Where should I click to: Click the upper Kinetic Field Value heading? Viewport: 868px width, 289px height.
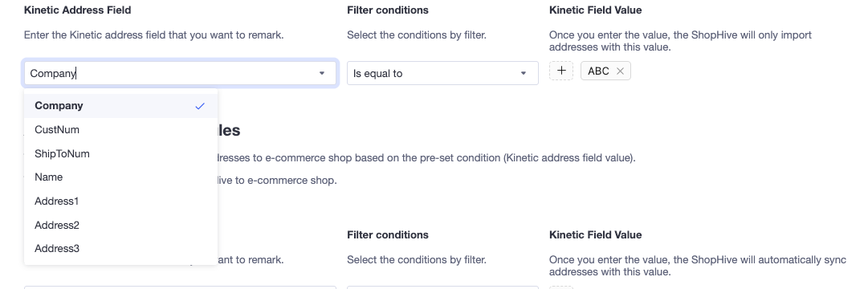click(595, 10)
